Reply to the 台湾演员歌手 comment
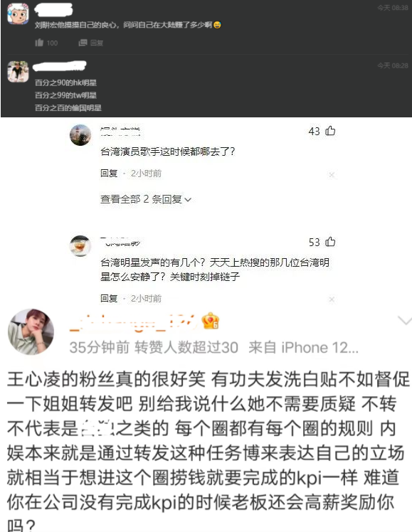The image size is (412, 532). [109, 174]
